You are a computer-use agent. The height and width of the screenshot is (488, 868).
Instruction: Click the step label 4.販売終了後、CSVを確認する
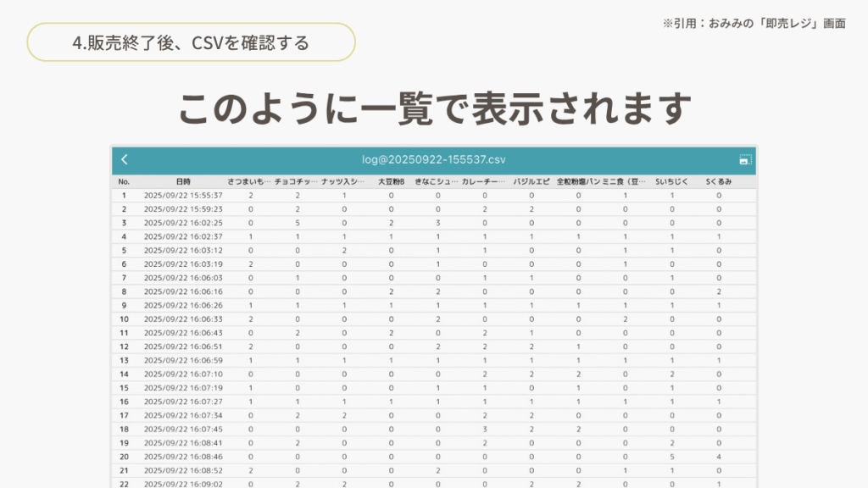[x=191, y=42]
